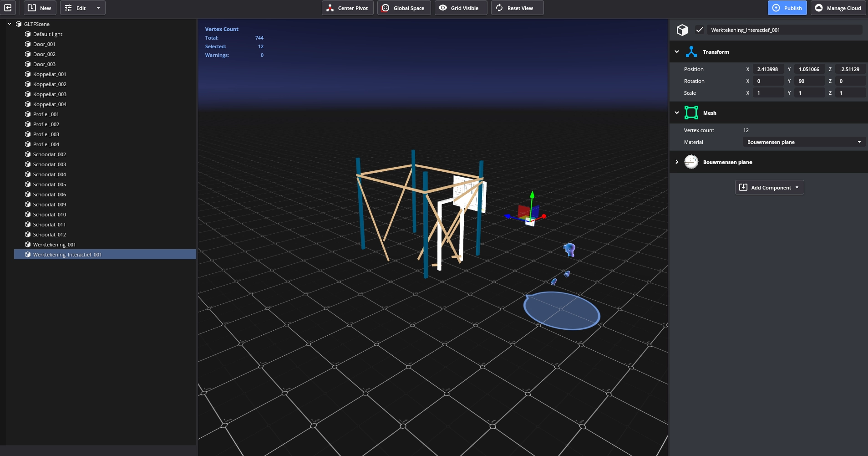The image size is (868, 456).
Task: Click the Reset View icon
Action: pos(499,8)
